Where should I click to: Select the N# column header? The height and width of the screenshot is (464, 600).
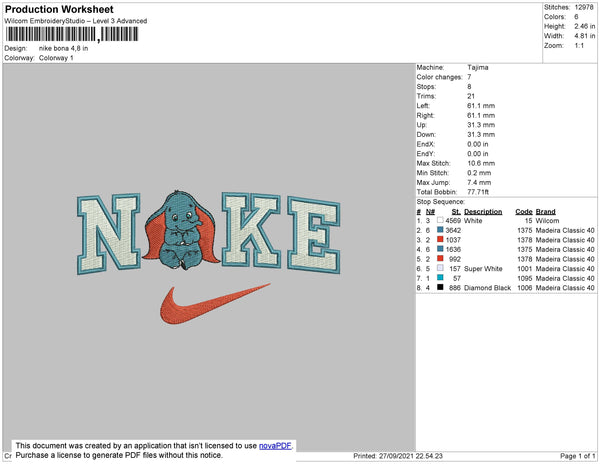pos(430,212)
